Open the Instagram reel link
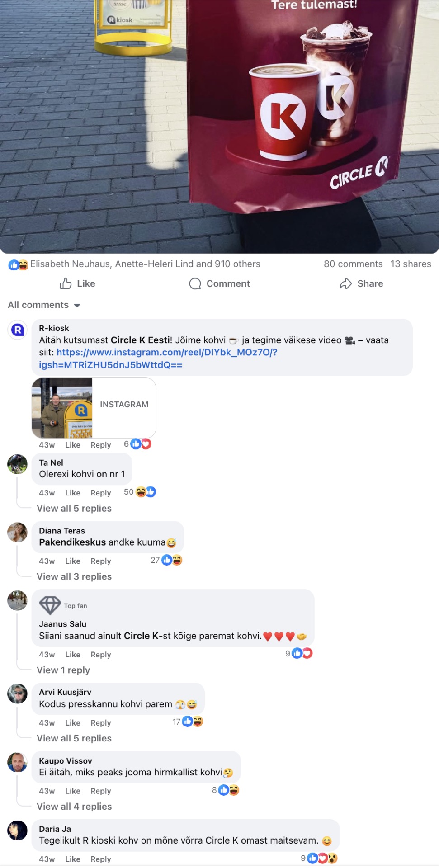 coord(158,359)
